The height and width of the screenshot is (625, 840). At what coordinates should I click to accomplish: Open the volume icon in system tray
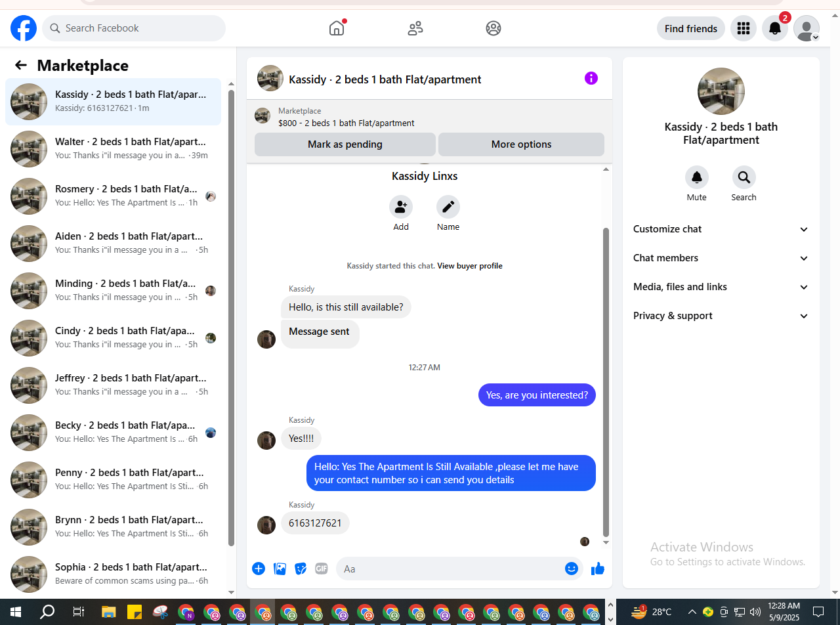(755, 612)
